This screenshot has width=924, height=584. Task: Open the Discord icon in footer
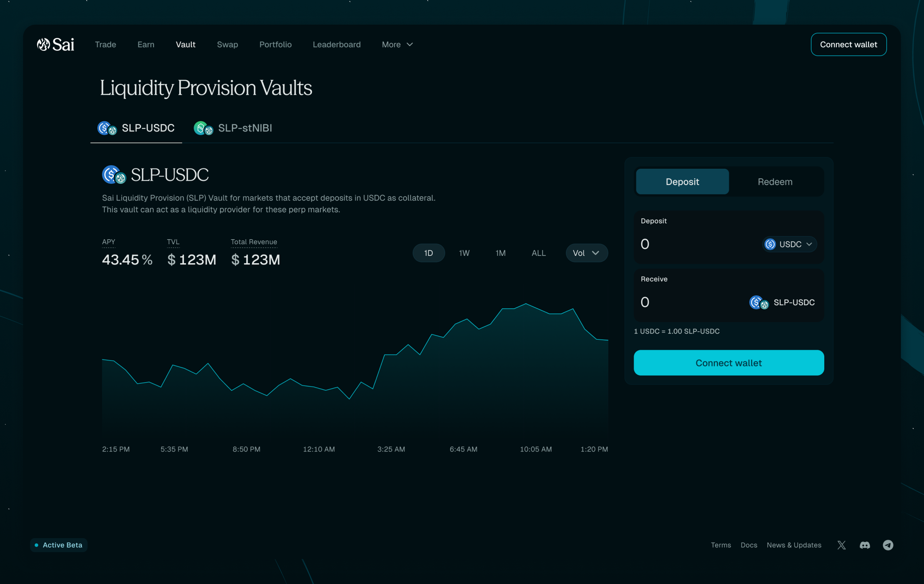(865, 545)
